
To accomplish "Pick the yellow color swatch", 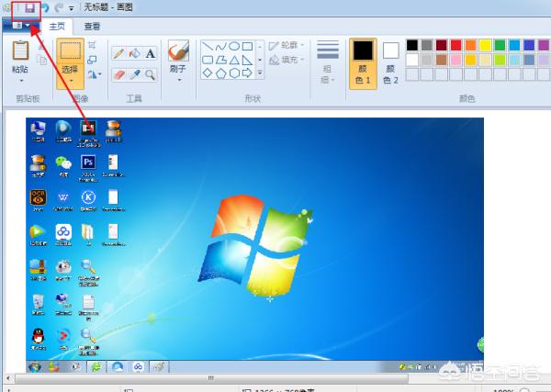I will (485, 45).
